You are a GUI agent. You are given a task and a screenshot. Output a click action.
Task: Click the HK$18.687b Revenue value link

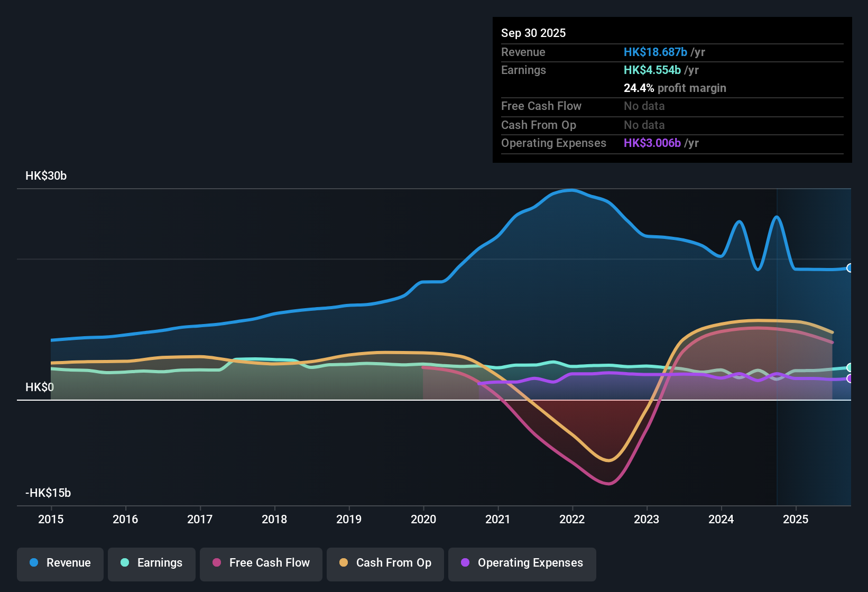(x=655, y=52)
